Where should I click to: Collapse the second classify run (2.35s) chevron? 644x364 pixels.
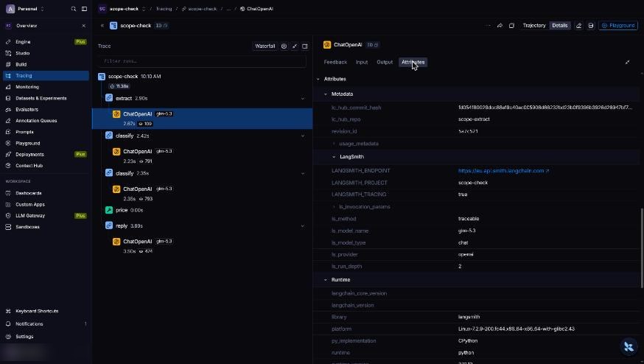pyautogui.click(x=303, y=173)
